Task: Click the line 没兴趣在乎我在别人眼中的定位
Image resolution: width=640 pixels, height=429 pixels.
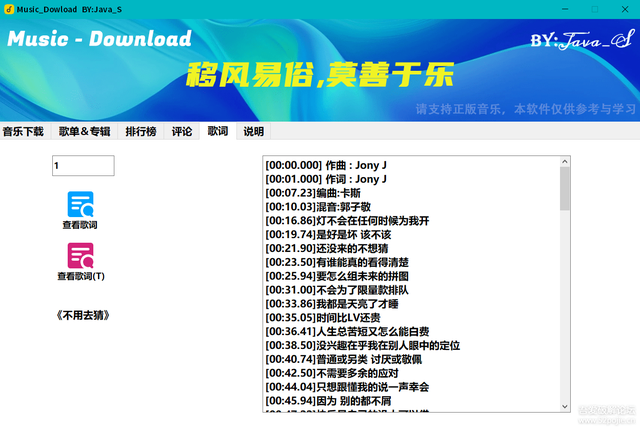Action: tap(362, 345)
